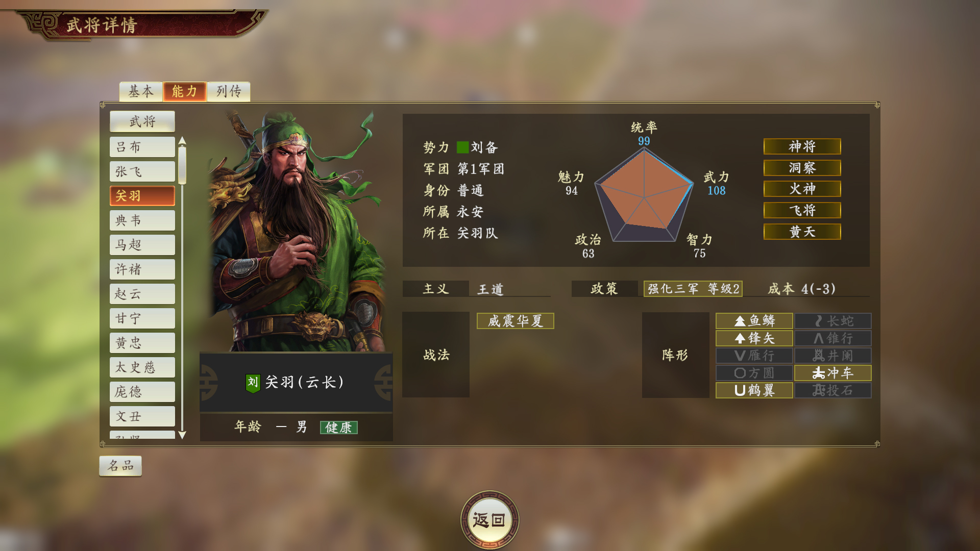Viewport: 980px width, 551px height.
Task: Click the 刘 faction badge beside 关羽
Action: click(253, 383)
